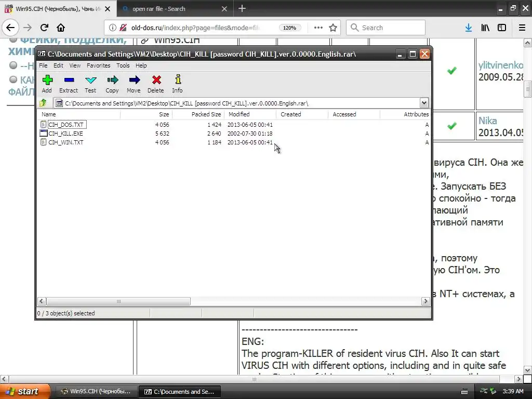Open the Firefox downloads panel
This screenshot has width=532, height=399.
point(469,28)
